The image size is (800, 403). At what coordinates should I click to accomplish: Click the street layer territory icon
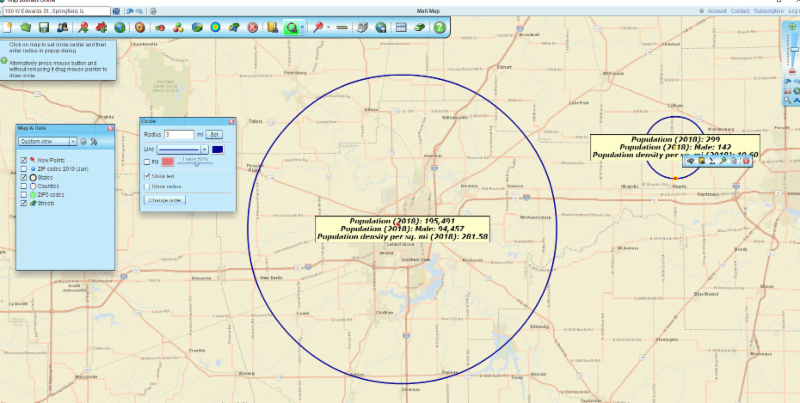pos(234,28)
